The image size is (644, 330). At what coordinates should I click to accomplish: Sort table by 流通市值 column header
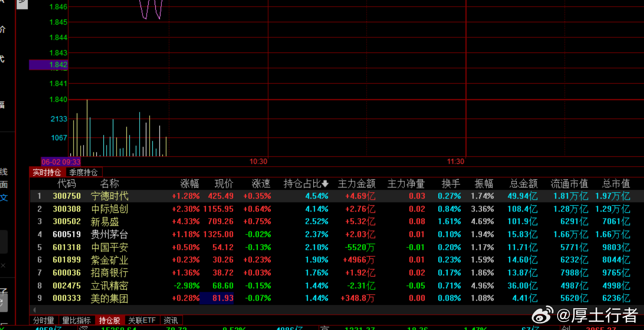[x=569, y=184]
